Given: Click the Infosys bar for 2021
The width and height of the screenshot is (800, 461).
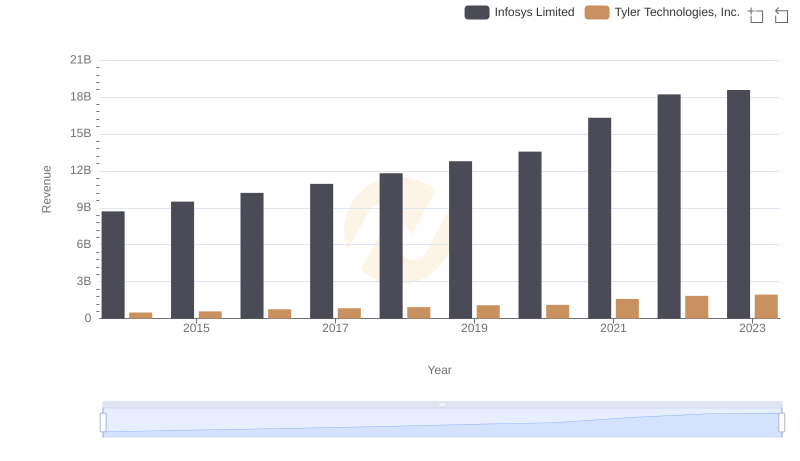Looking at the screenshot, I should tap(599, 218).
